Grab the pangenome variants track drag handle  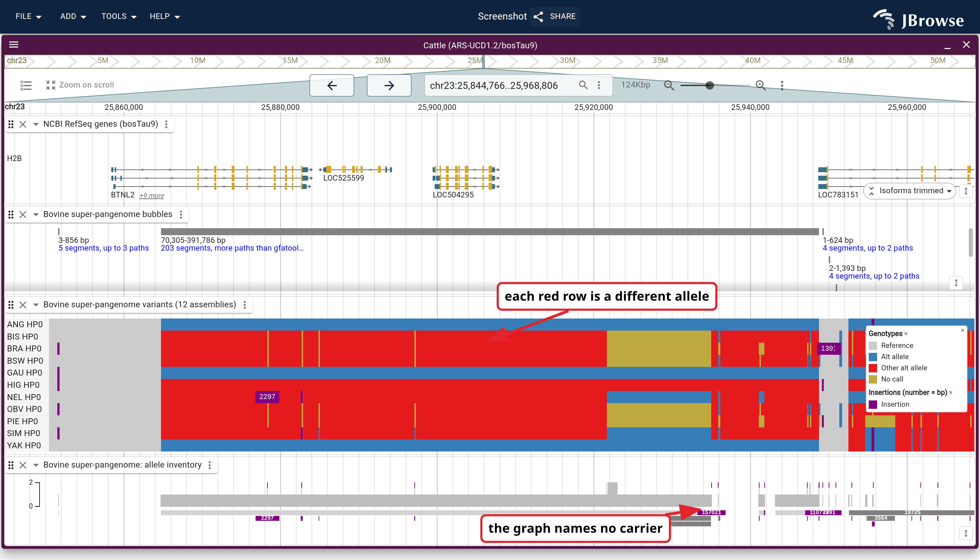[11, 305]
